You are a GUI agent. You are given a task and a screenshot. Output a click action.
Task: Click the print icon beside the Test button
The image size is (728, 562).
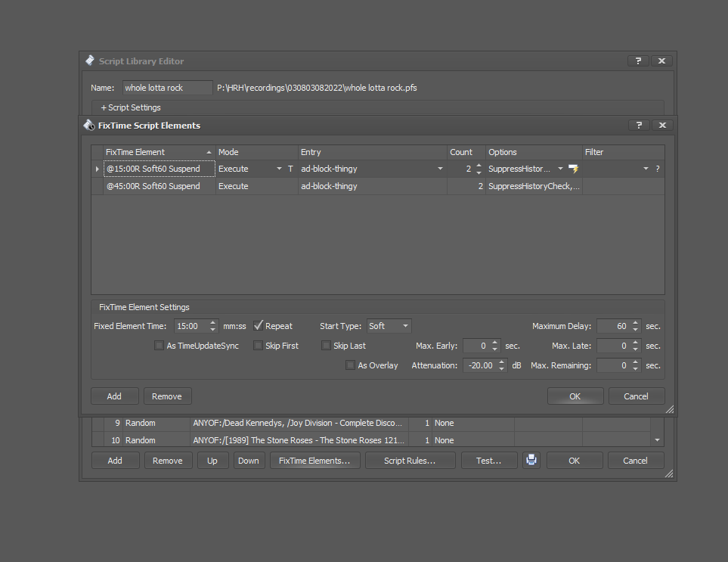click(x=531, y=460)
